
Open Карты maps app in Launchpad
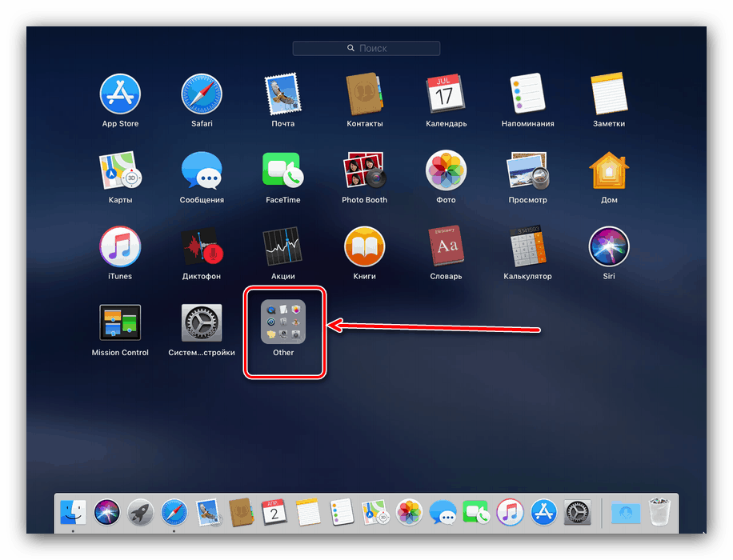120,170
